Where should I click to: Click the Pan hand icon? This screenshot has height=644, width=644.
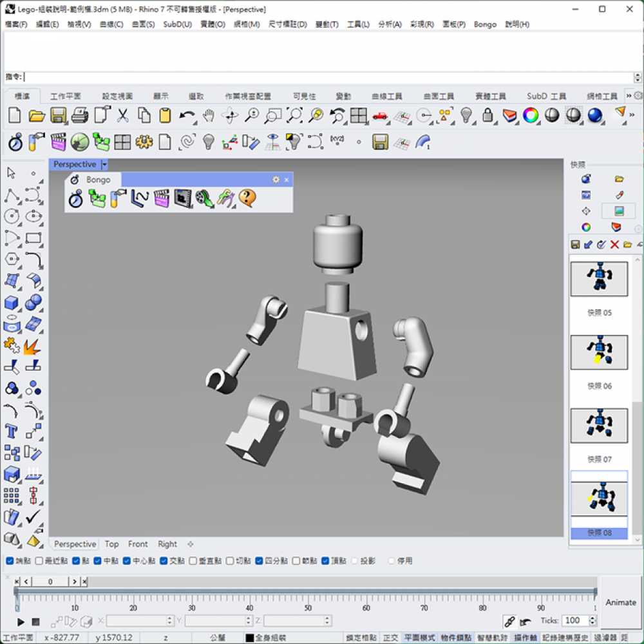[208, 116]
